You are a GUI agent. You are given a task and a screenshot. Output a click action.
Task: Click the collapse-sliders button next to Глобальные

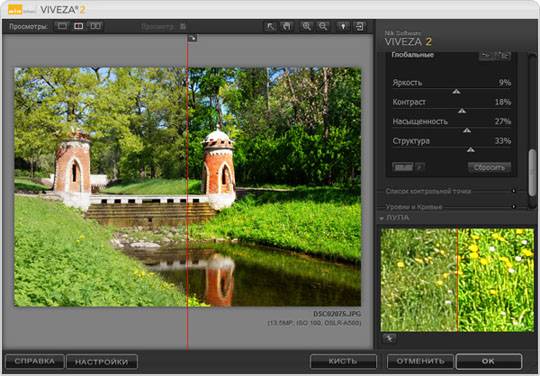pos(486,56)
